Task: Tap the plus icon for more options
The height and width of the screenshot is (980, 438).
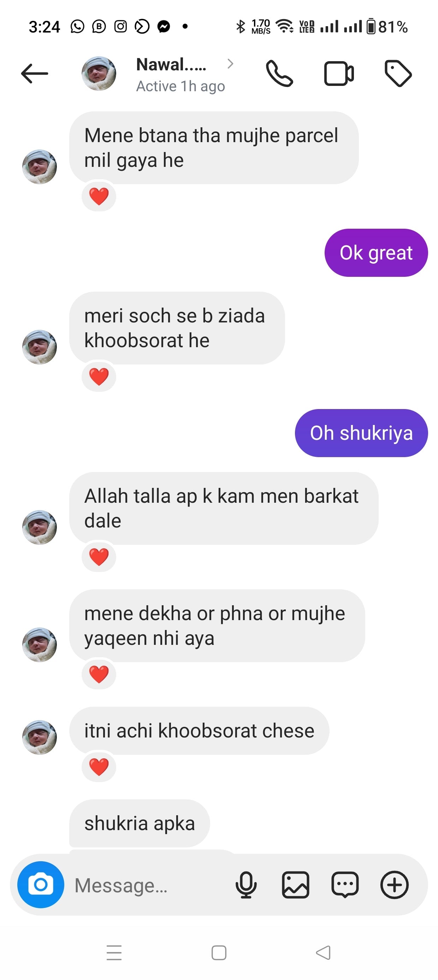Action: [394, 885]
